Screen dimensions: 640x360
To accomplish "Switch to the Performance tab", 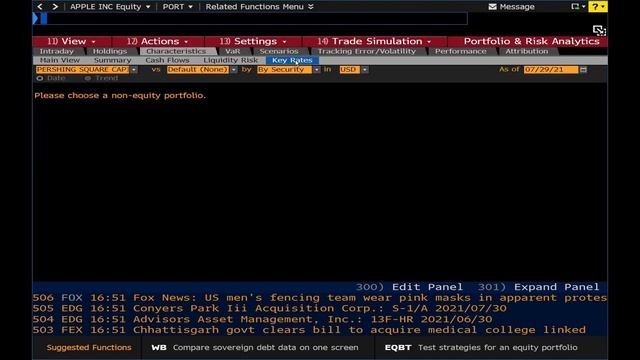I will (460, 51).
